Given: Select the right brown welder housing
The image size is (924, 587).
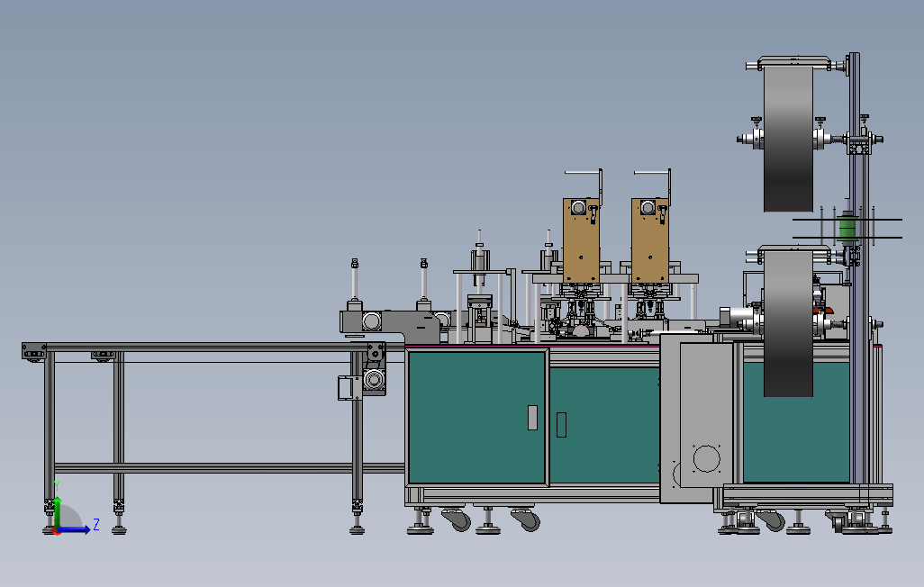Looking at the screenshot, I should point(649,240).
